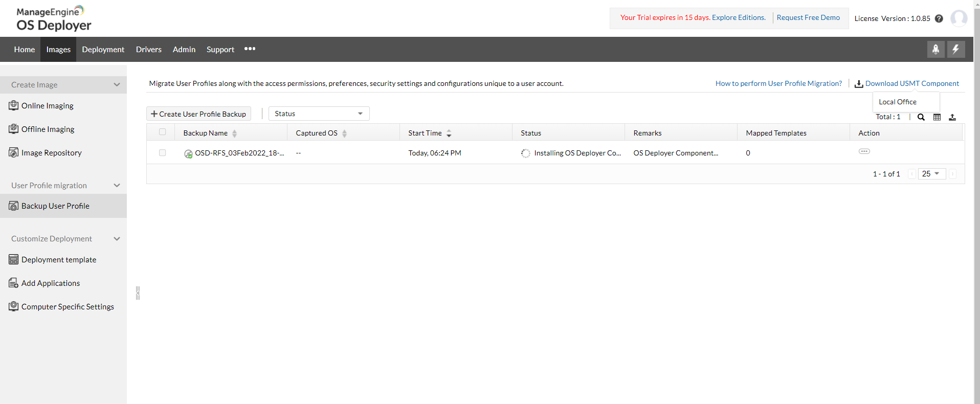
Task: Select the checkbox for OSD-RFS_03Feb2022 backup row
Action: 163,152
